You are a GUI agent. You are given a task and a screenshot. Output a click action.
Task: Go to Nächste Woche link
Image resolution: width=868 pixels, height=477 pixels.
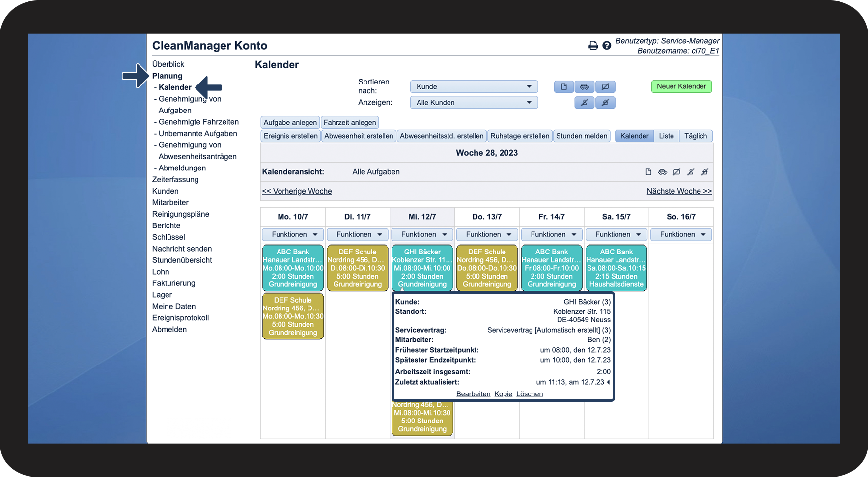(679, 191)
